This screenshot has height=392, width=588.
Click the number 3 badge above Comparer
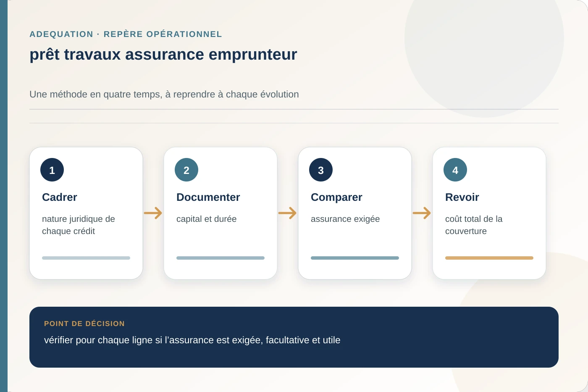(321, 170)
